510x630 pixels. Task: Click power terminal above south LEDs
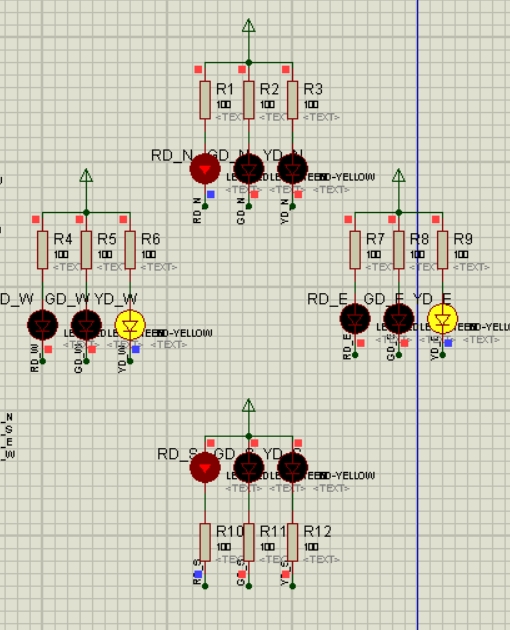(249, 405)
